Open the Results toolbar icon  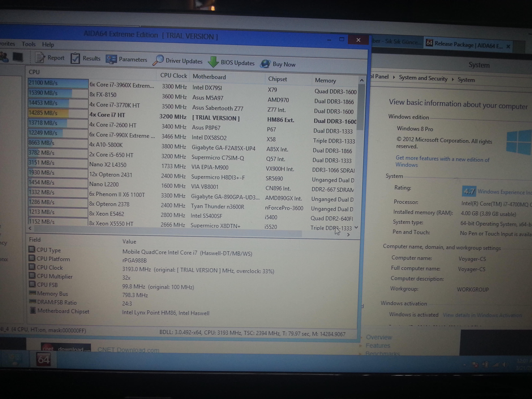click(x=75, y=58)
